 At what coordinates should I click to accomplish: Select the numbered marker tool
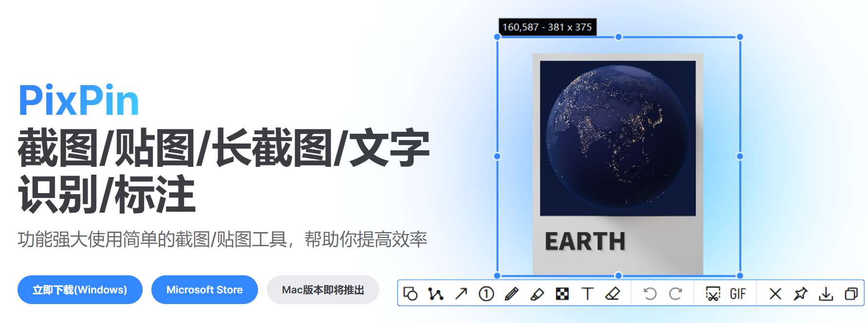pos(486,293)
